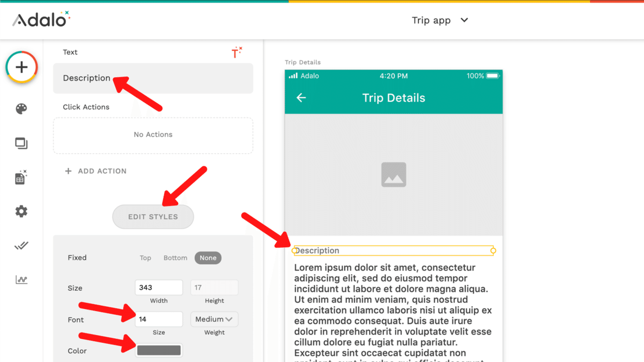Open the database icon in sidebar
Viewport: 644px width, 362px height.
(x=21, y=178)
